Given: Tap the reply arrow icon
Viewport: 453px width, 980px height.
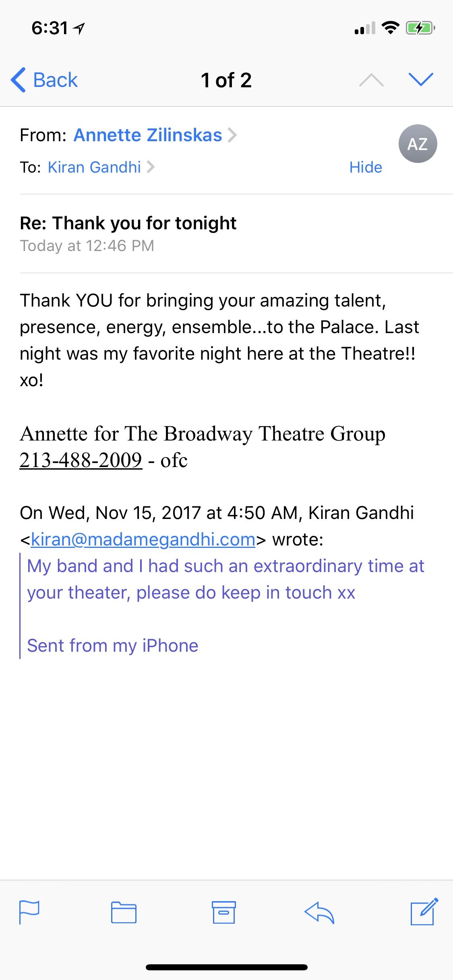Looking at the screenshot, I should click(x=319, y=912).
